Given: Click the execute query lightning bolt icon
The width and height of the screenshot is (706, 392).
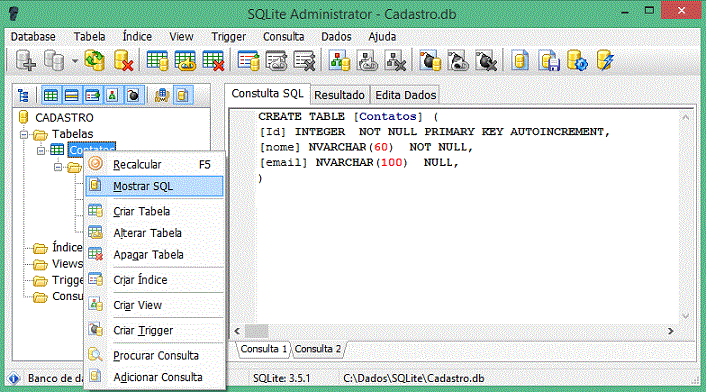Looking at the screenshot, I should coord(605,60).
